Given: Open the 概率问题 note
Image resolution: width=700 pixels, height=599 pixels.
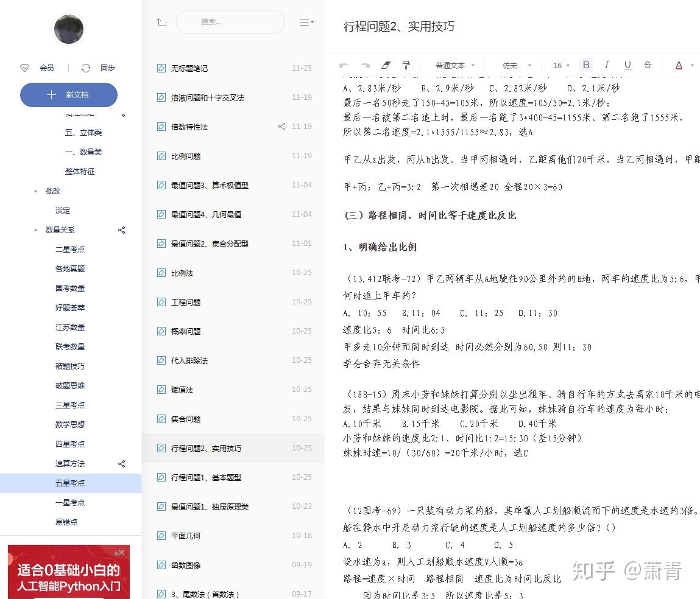Looking at the screenshot, I should point(233,331).
